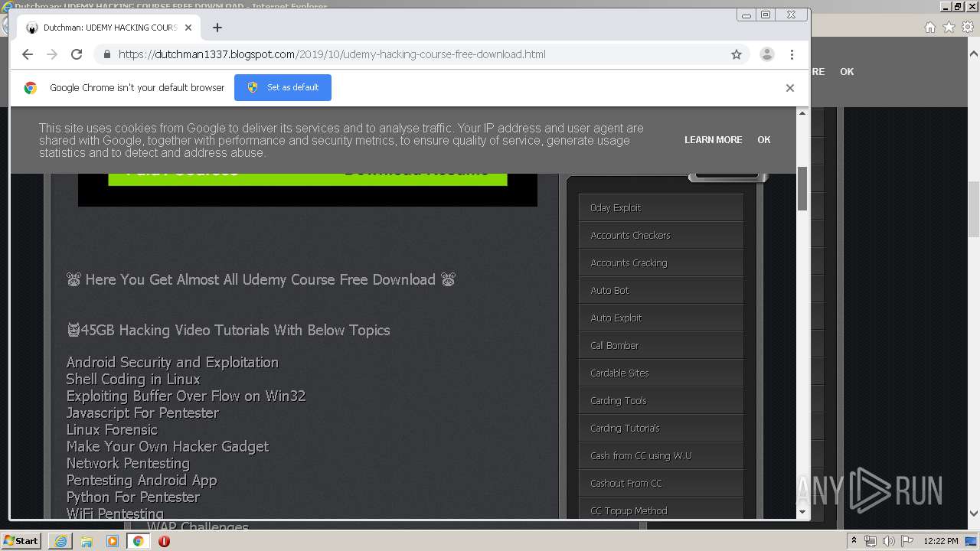Open the Auto Bot category
Screen dimensions: 980x551
[661, 290]
